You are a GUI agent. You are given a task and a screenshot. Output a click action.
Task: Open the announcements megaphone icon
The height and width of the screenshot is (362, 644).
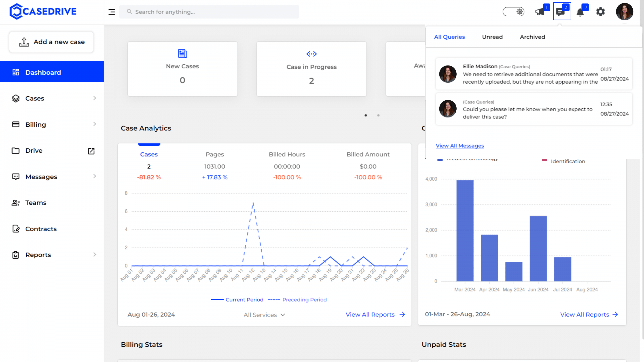(x=540, y=12)
